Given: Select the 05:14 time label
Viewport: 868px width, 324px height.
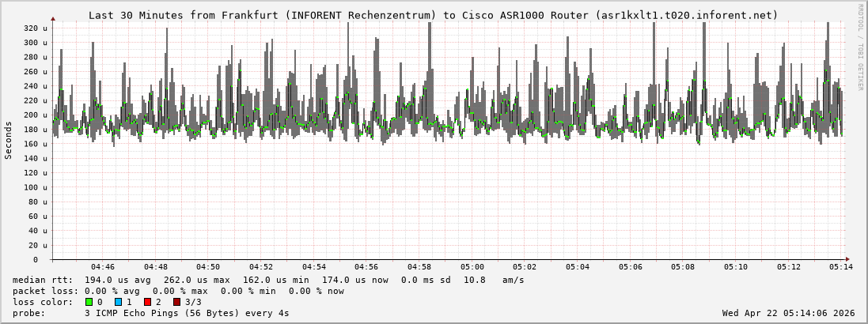Looking at the screenshot, I should click(x=841, y=267).
